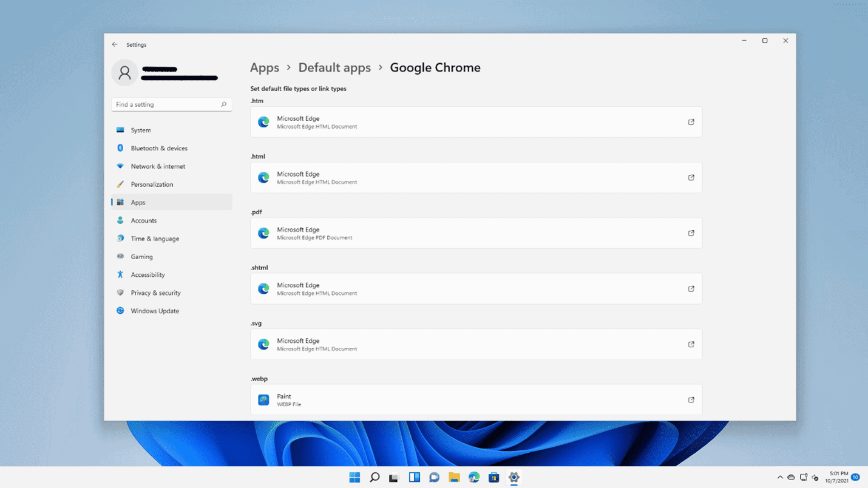Click the network tray icon
Viewport: 868px width, 488px height.
804,478
